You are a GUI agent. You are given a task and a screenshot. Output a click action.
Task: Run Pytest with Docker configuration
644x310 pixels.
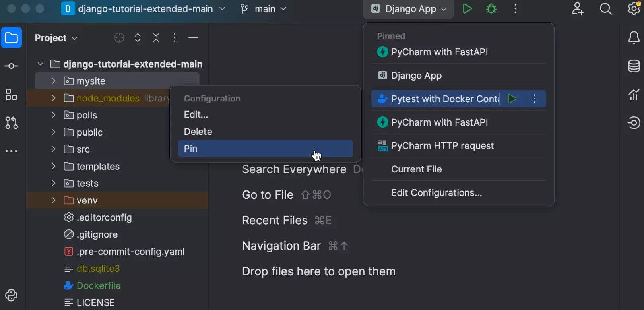click(x=512, y=99)
